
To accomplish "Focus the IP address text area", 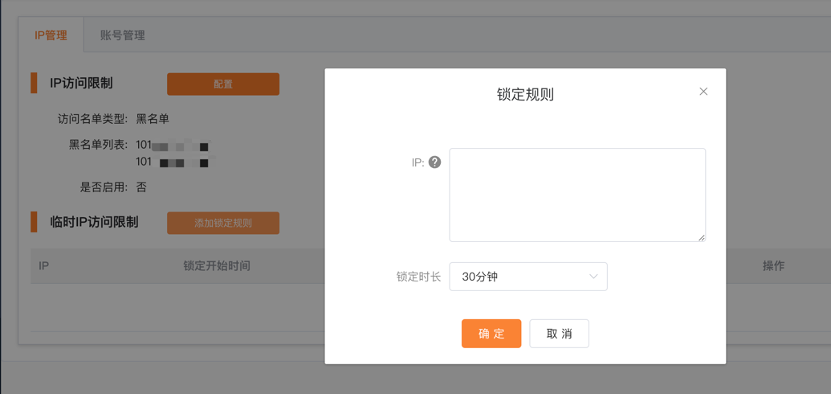I will tap(577, 195).
